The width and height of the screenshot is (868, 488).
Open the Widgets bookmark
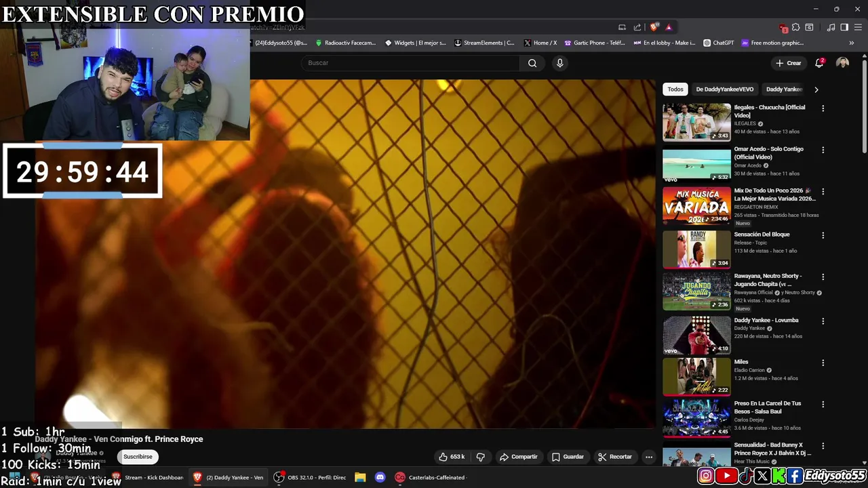coord(416,43)
